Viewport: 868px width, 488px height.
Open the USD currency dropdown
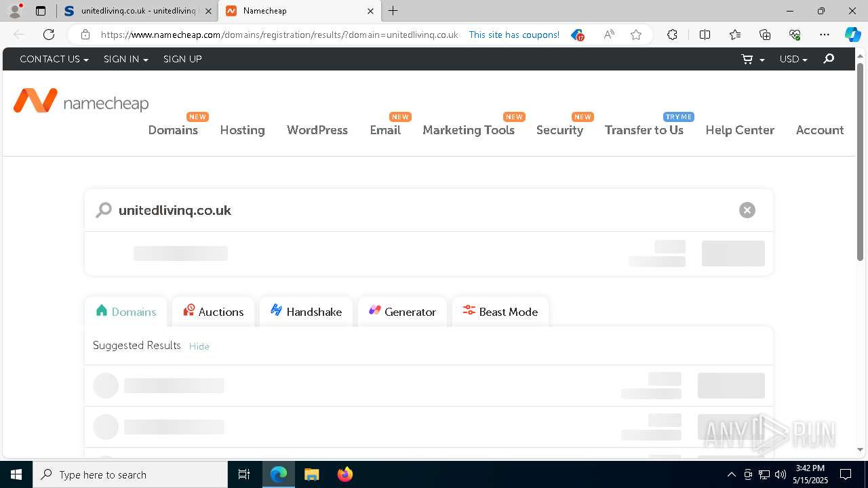pos(793,59)
